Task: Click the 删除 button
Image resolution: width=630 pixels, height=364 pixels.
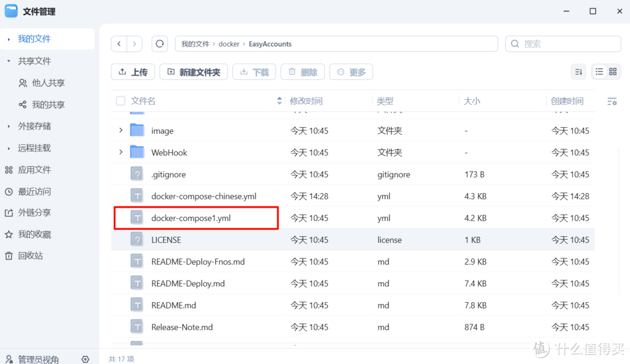Action: (x=302, y=72)
